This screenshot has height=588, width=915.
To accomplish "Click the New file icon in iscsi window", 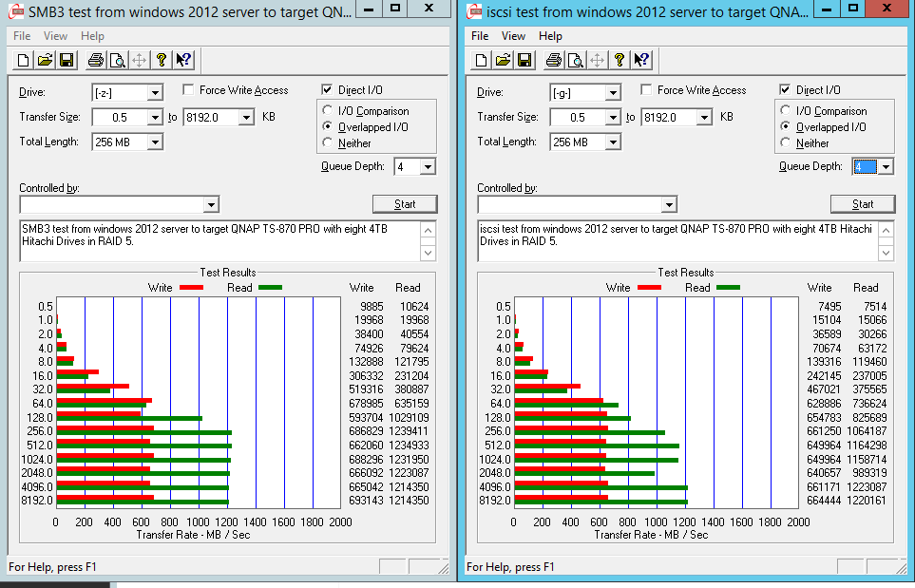I will coord(481,60).
